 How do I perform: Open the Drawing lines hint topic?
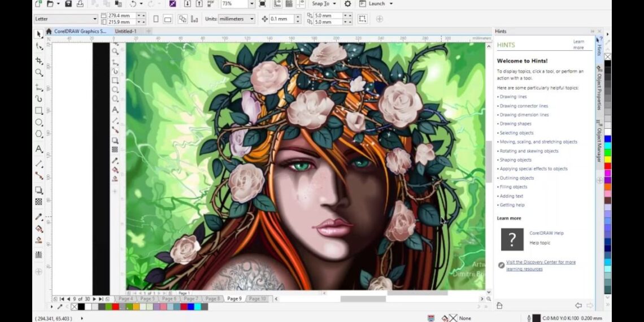coord(513,97)
